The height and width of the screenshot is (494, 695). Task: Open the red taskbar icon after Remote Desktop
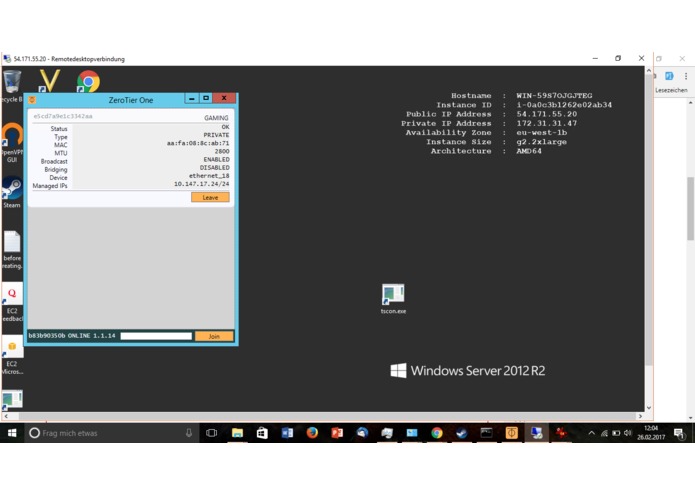coord(561,433)
